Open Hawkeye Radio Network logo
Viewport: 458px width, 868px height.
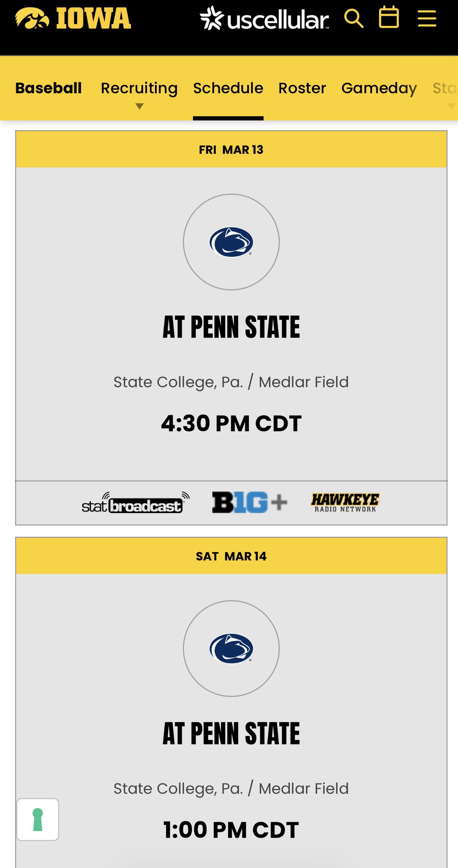click(x=345, y=502)
